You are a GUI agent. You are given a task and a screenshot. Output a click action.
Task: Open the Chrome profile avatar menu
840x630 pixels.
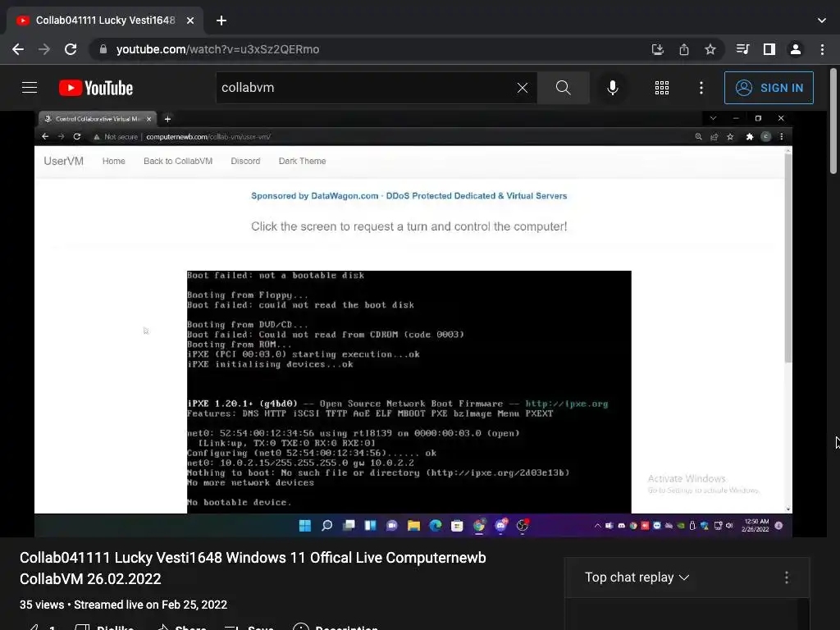pos(796,49)
